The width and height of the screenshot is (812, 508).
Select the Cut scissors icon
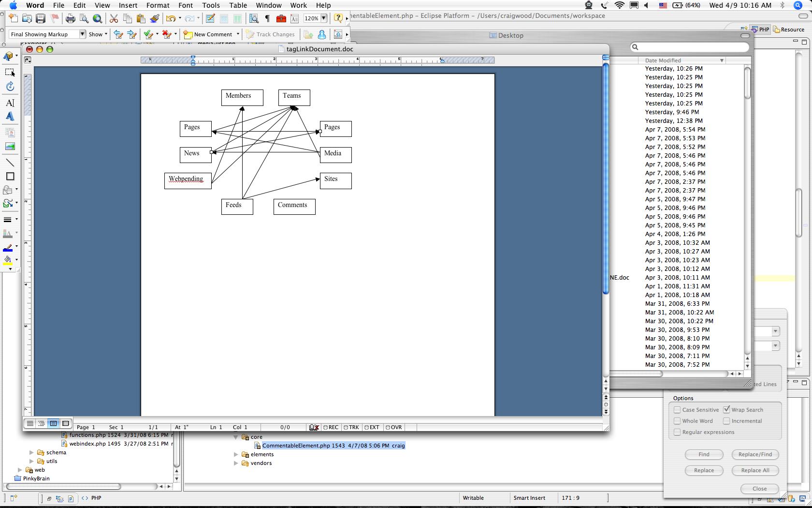pyautogui.click(x=114, y=19)
